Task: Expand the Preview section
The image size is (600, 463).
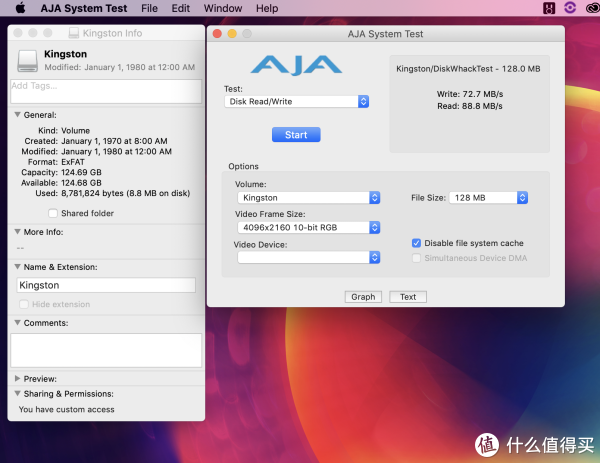Action: coord(17,378)
